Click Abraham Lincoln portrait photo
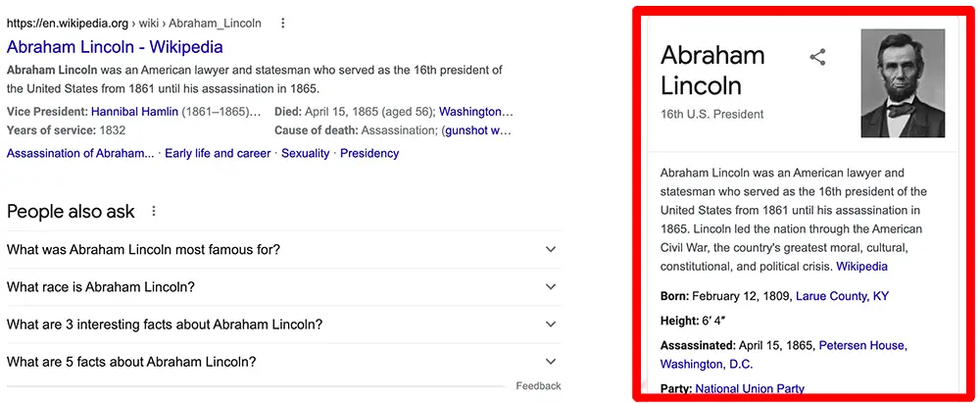980x403 pixels. tap(903, 83)
